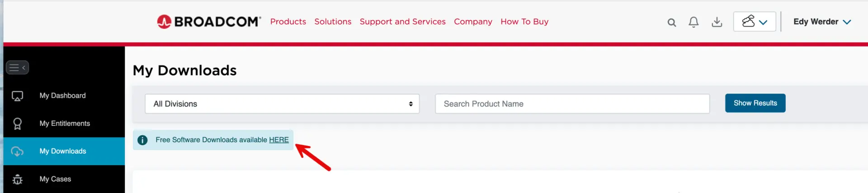
Task: Open the notifications bell
Action: (693, 22)
